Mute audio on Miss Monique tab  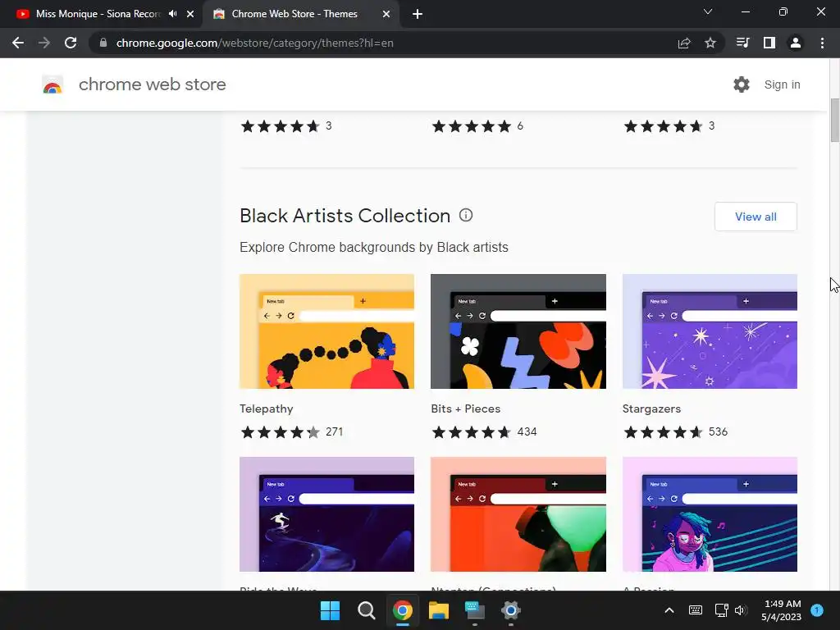point(172,14)
